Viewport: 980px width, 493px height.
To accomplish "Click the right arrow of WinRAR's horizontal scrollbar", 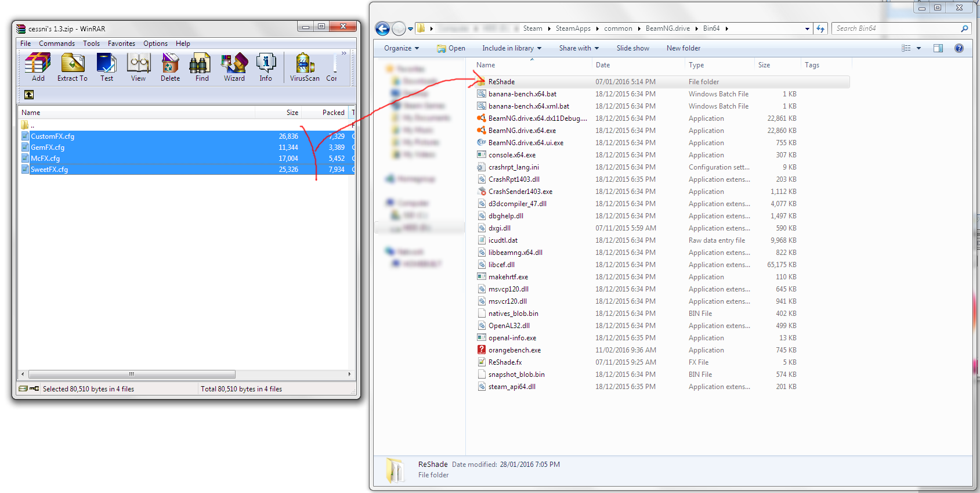I will point(349,374).
